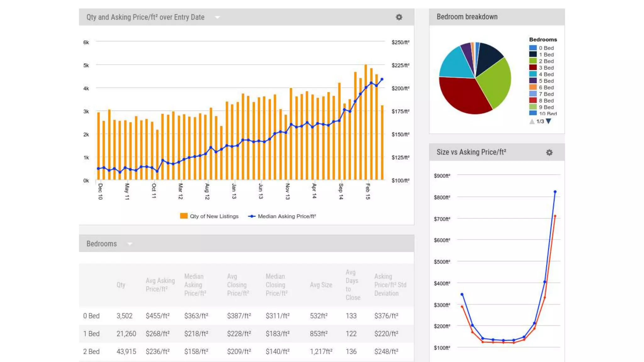The height and width of the screenshot is (362, 644).
Task: Sort by Avg Days to Close column
Action: (x=353, y=285)
